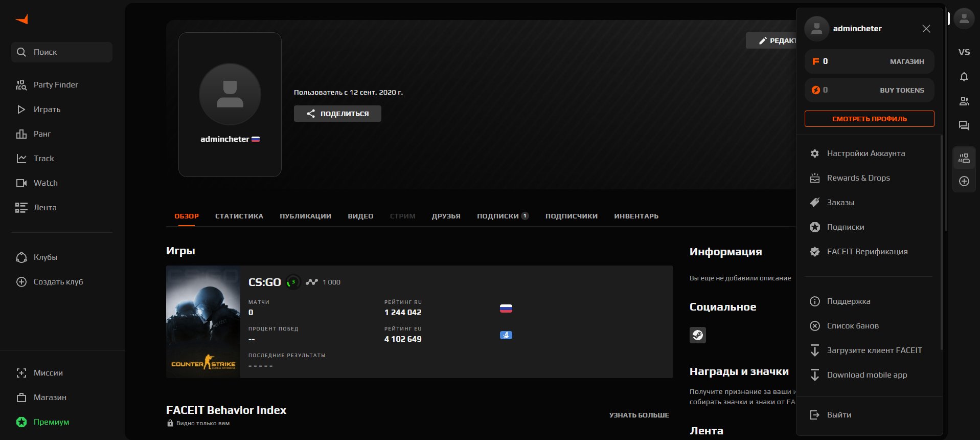The width and height of the screenshot is (980, 440).
Task: Open the VS matchmaking icon
Action: pyautogui.click(x=964, y=52)
